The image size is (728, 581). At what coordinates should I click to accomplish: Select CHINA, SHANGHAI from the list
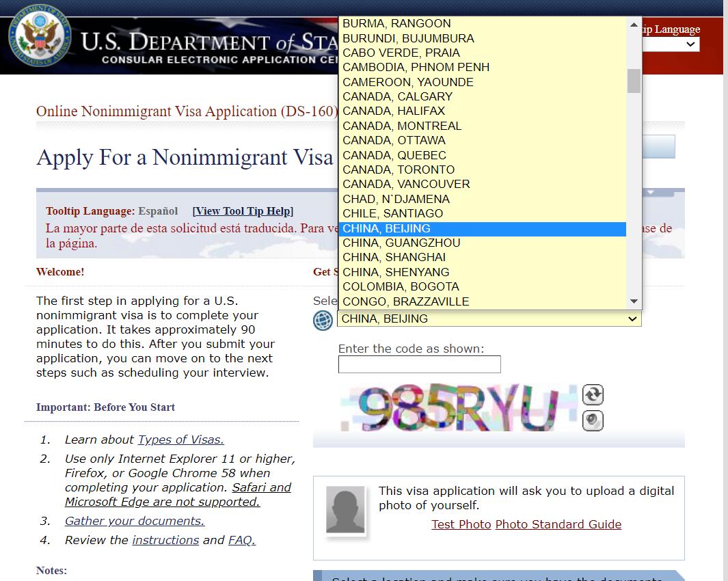(x=394, y=258)
